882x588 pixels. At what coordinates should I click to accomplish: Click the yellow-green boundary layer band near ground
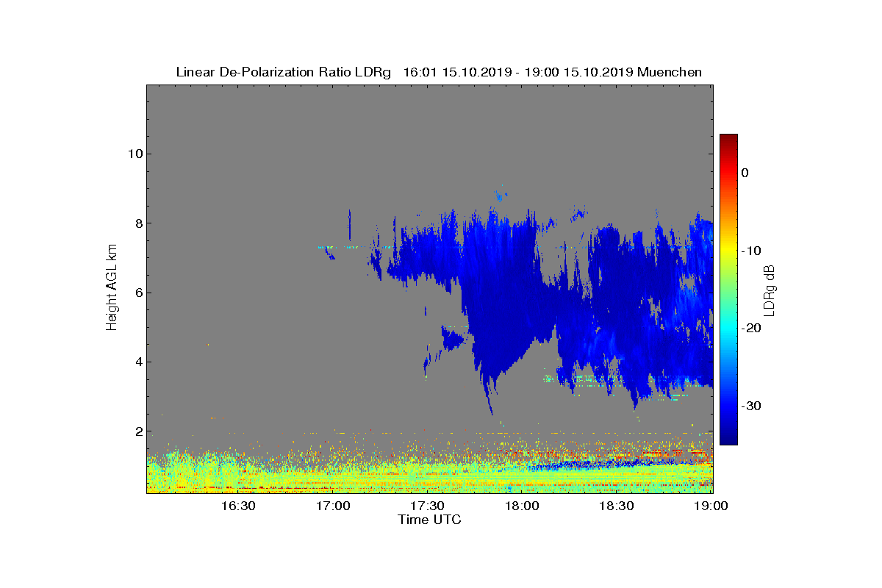point(430,478)
